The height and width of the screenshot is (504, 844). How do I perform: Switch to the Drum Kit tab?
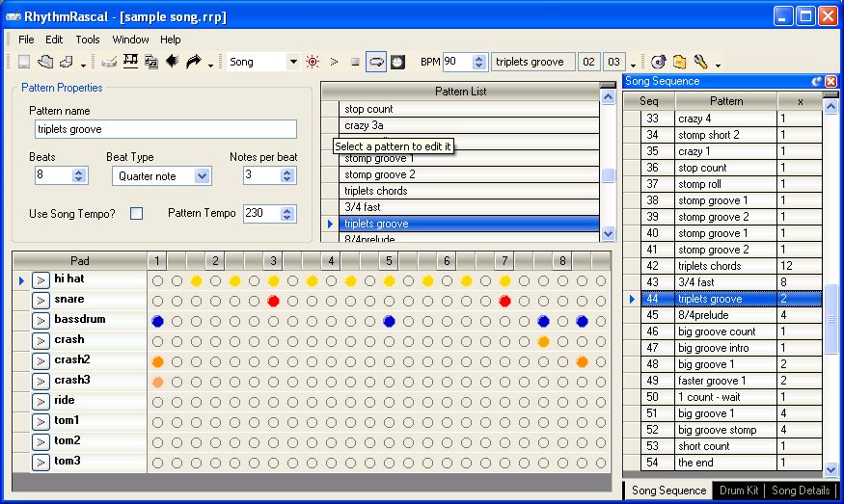click(740, 491)
